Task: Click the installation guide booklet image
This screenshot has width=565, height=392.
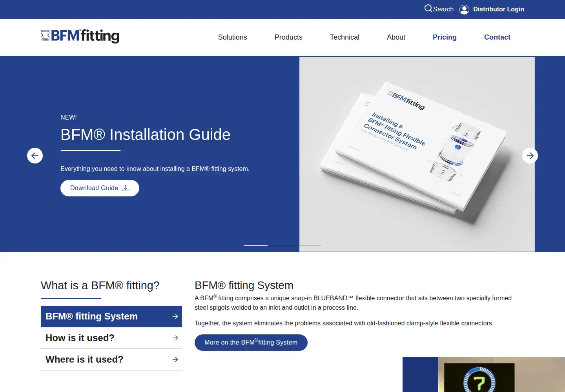Action: [x=417, y=154]
